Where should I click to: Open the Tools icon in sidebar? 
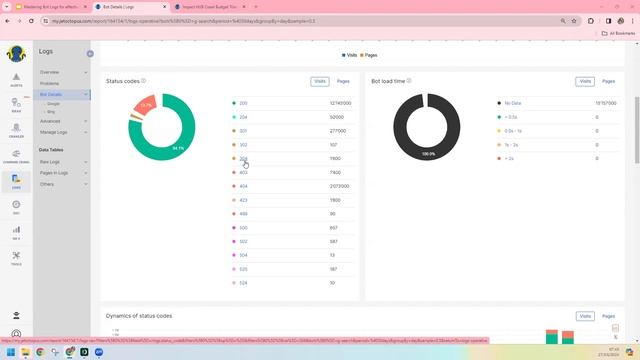[x=16, y=258]
